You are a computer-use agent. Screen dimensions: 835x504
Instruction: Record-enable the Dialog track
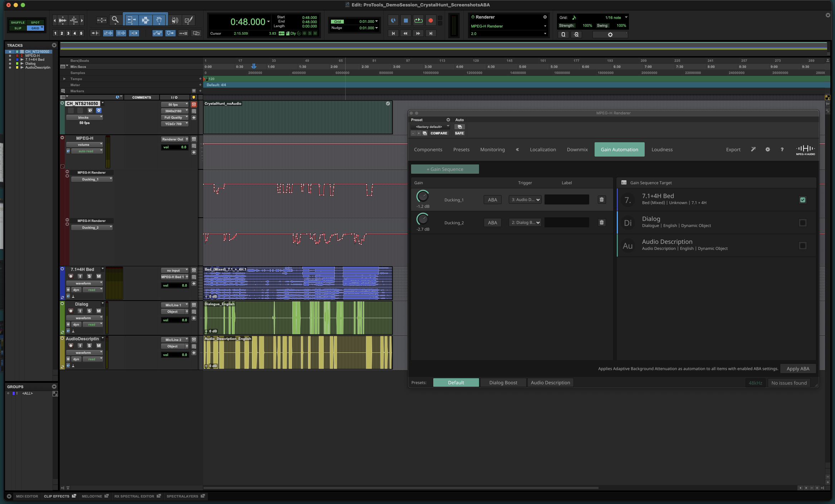pyautogui.click(x=71, y=311)
